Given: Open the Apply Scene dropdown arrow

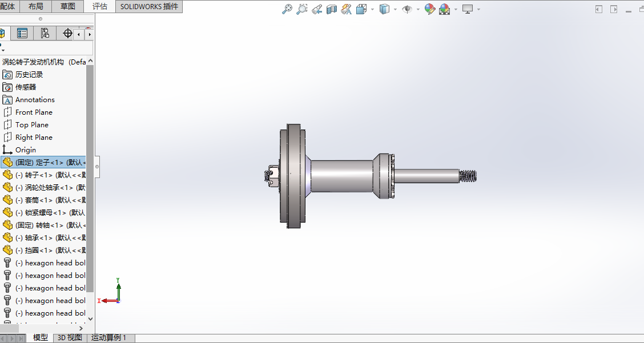Looking at the screenshot, I should [456, 9].
